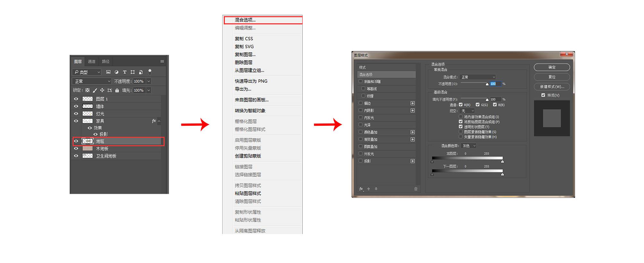Open the 不透明度 dropdown arrow in Layers panel
Image resolution: width=644 pixels, height=263 pixels.
tap(148, 81)
